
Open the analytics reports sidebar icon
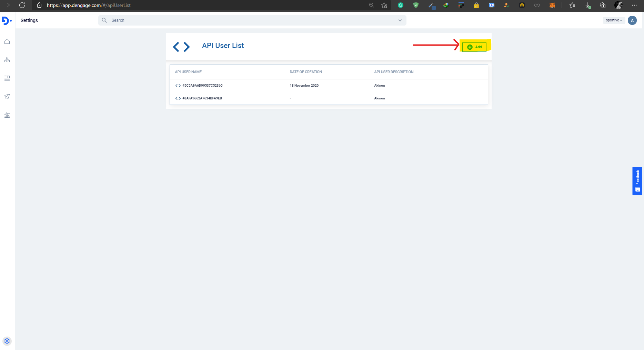(7, 115)
